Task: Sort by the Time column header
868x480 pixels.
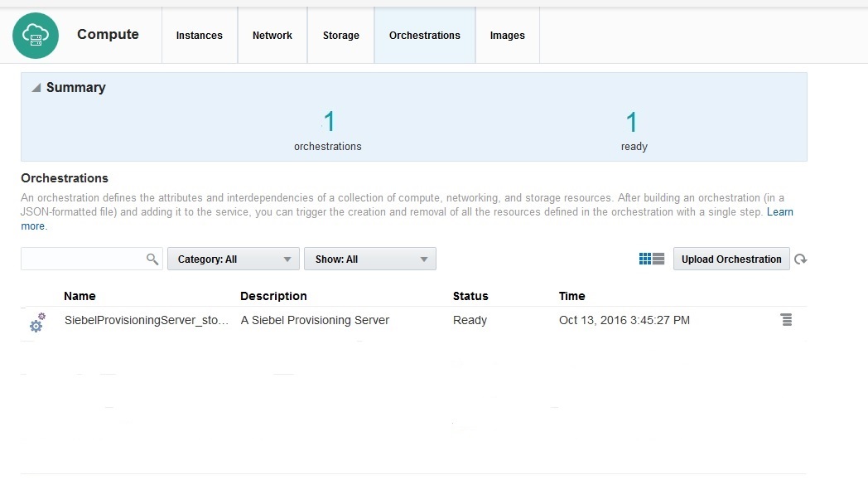Action: [571, 296]
